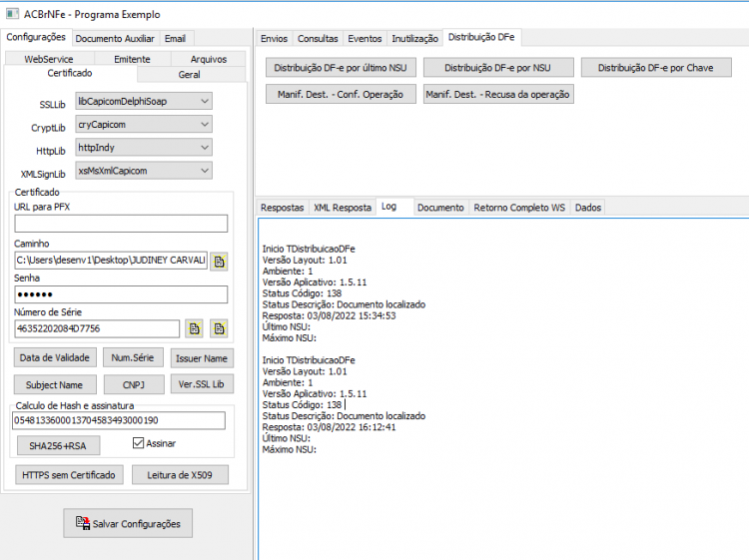Show the XML Resposta tab
This screenshot has width=749, height=560.
tap(343, 208)
